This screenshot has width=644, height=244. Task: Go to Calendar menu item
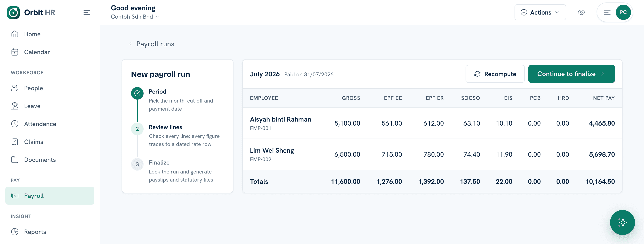[x=50, y=52]
